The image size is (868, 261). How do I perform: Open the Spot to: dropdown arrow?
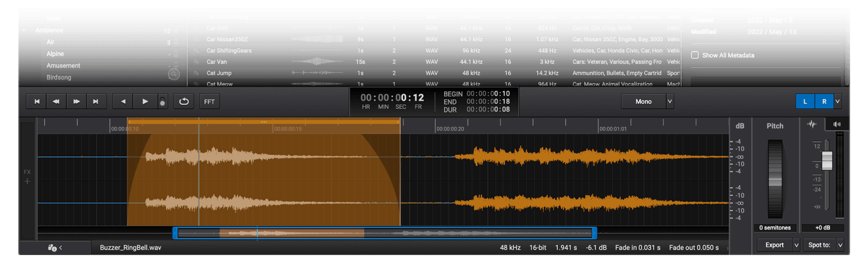(840, 244)
